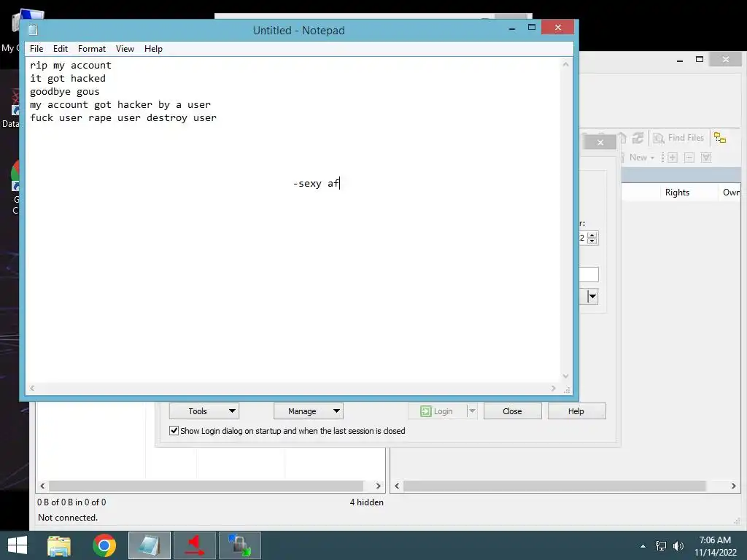This screenshot has height=560, width=747.
Task: Click the filter icon in the WinSCP toolbar
Action: pyautogui.click(x=706, y=157)
